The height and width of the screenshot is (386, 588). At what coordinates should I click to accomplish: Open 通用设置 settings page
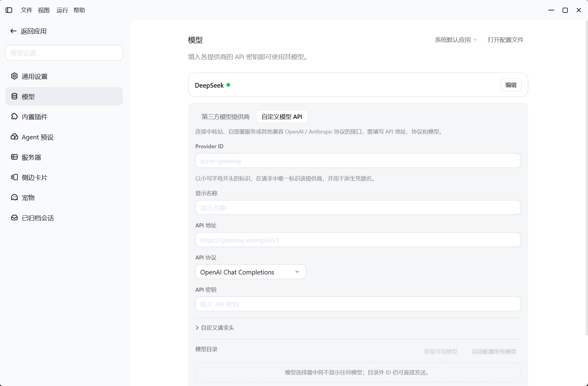(x=64, y=76)
